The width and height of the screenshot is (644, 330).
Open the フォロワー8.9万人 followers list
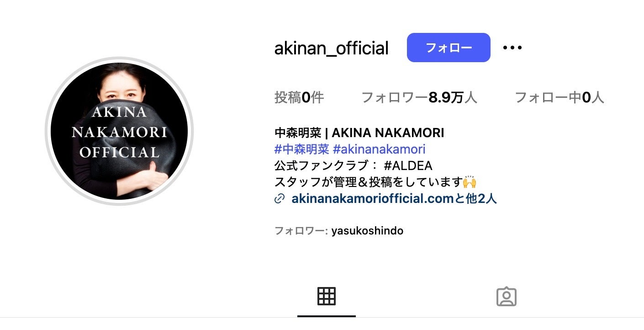(419, 97)
